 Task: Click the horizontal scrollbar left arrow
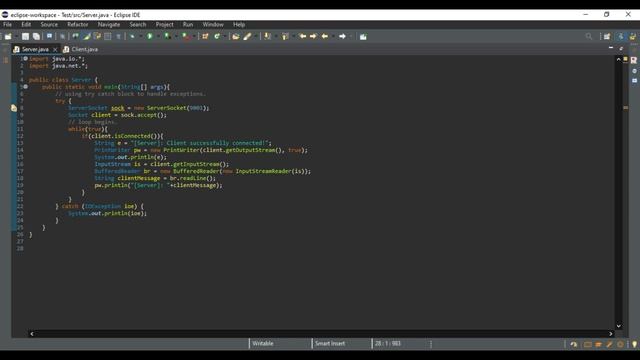tap(32, 333)
